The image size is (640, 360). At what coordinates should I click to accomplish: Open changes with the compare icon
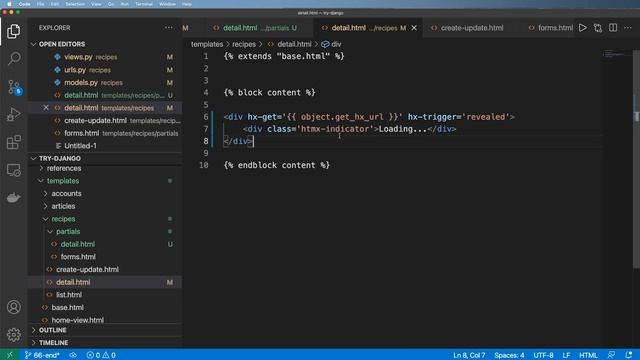598,28
